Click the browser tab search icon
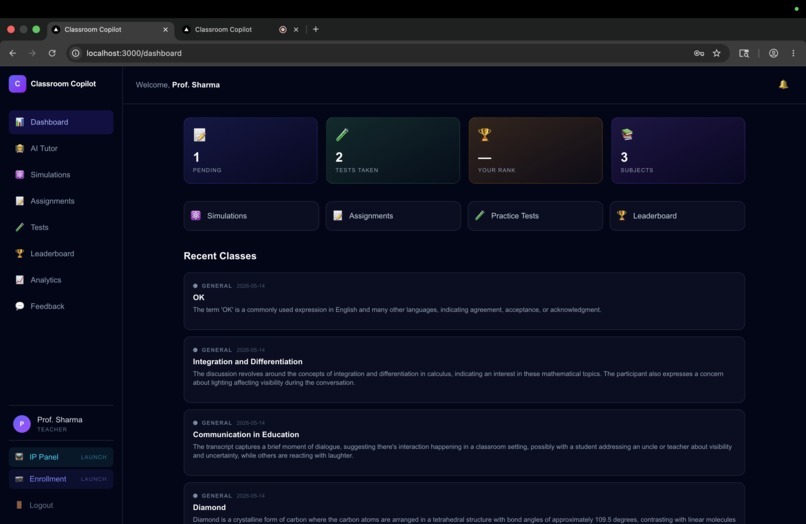 744,53
